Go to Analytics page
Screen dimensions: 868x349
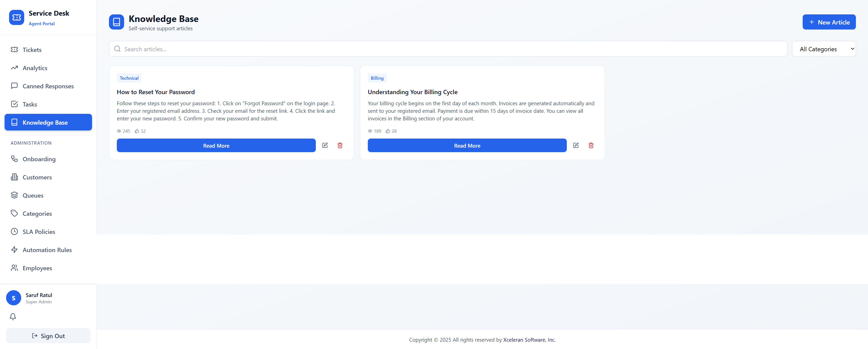pyautogui.click(x=35, y=68)
